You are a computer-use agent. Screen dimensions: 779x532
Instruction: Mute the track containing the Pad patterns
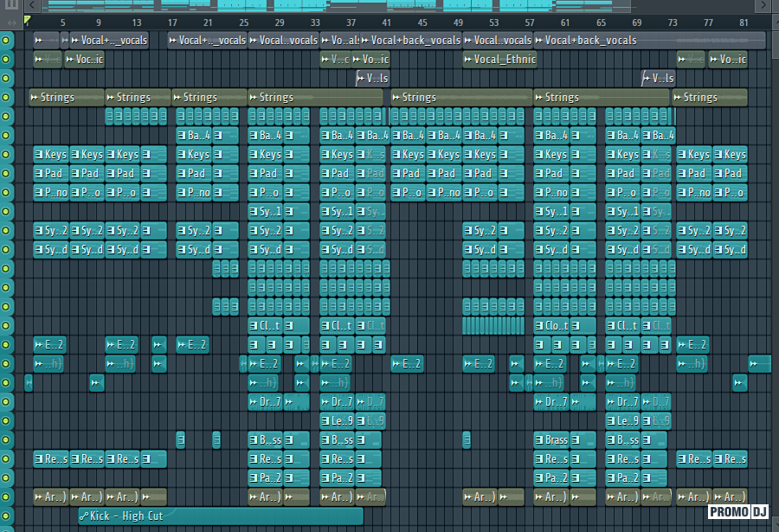click(6, 173)
